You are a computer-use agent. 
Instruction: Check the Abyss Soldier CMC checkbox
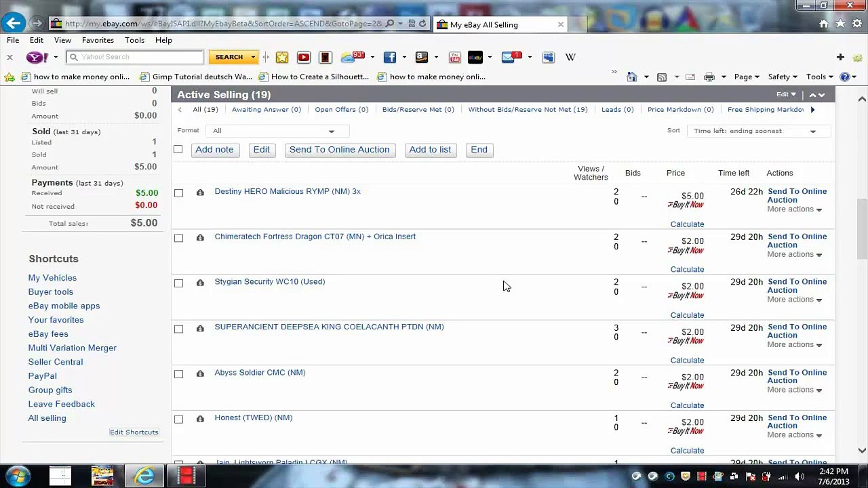(178, 374)
